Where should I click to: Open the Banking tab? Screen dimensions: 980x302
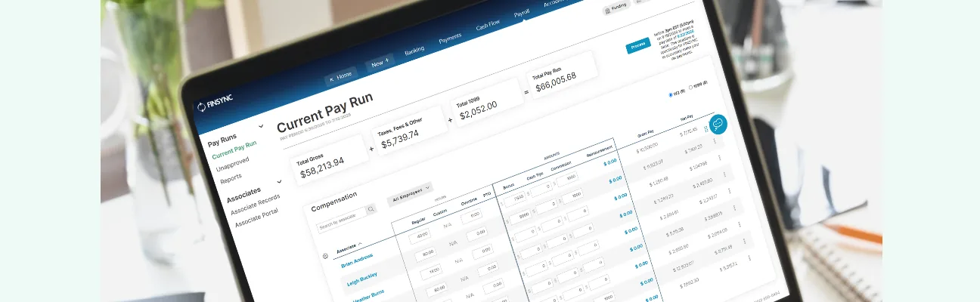[414, 51]
